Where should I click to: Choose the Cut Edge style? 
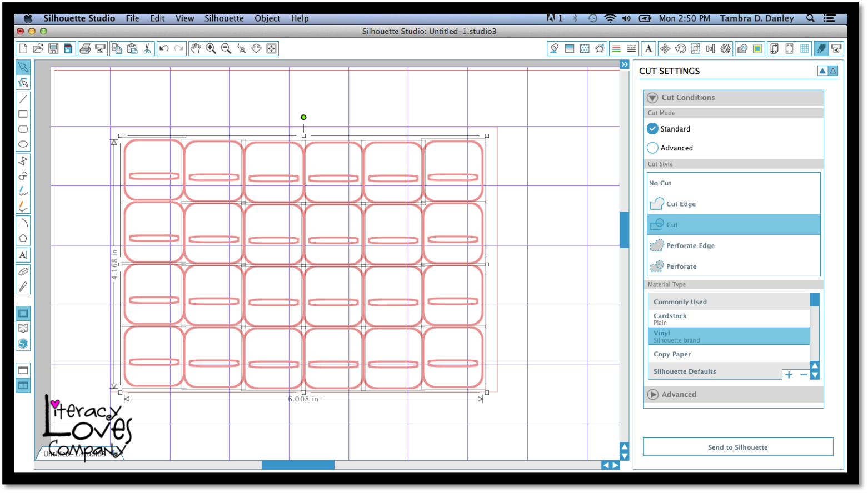(x=734, y=204)
